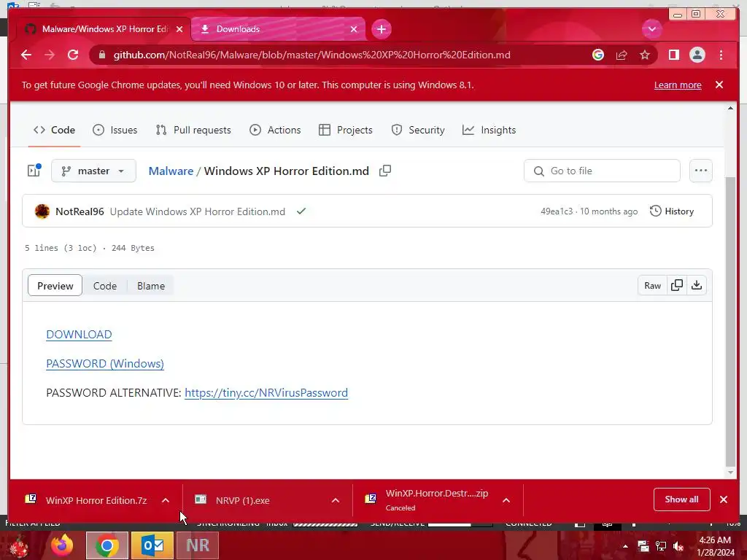The image size is (747, 560).
Task: Open the more file actions ellipsis menu
Action: tap(701, 171)
